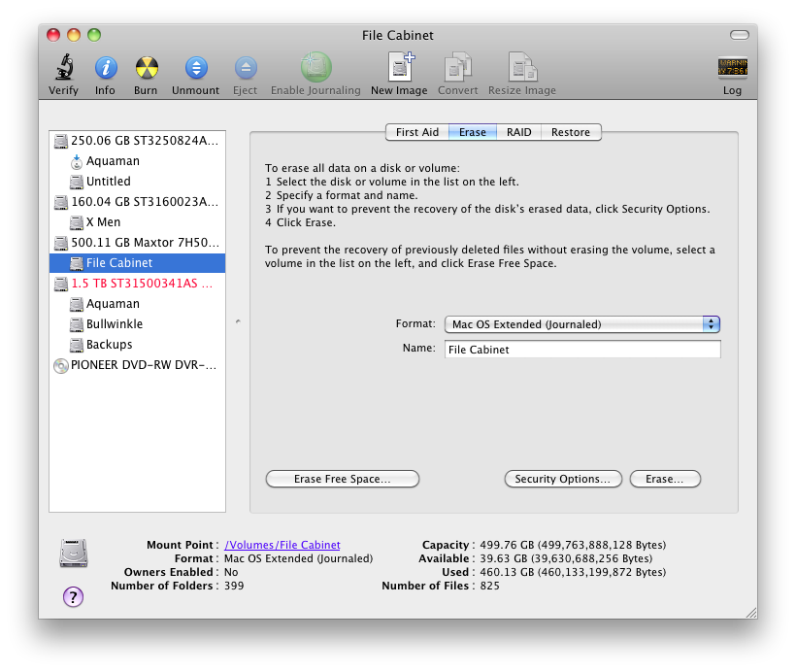This screenshot has height=672, width=796.
Task: Select the File Cabinet volume in sidebar
Action: [x=137, y=262]
